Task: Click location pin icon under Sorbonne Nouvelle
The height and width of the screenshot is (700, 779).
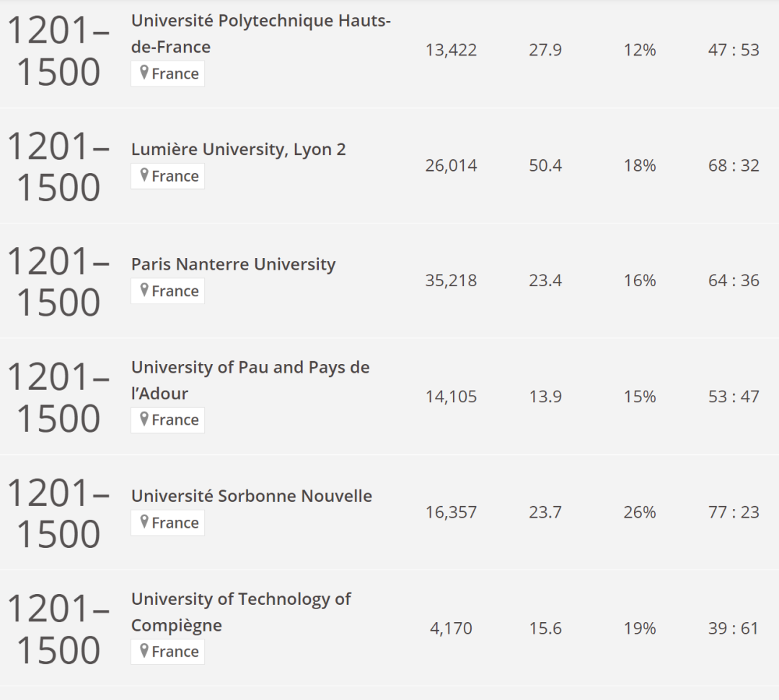Action: (x=144, y=522)
